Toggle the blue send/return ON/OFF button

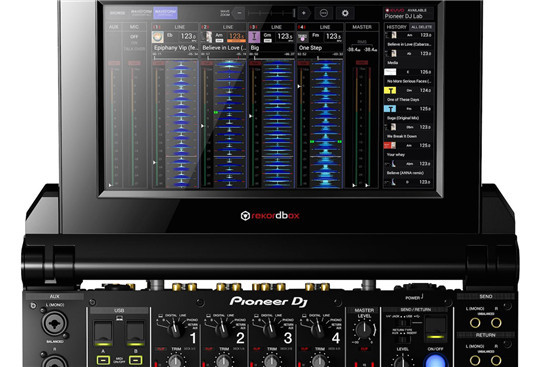435,361
